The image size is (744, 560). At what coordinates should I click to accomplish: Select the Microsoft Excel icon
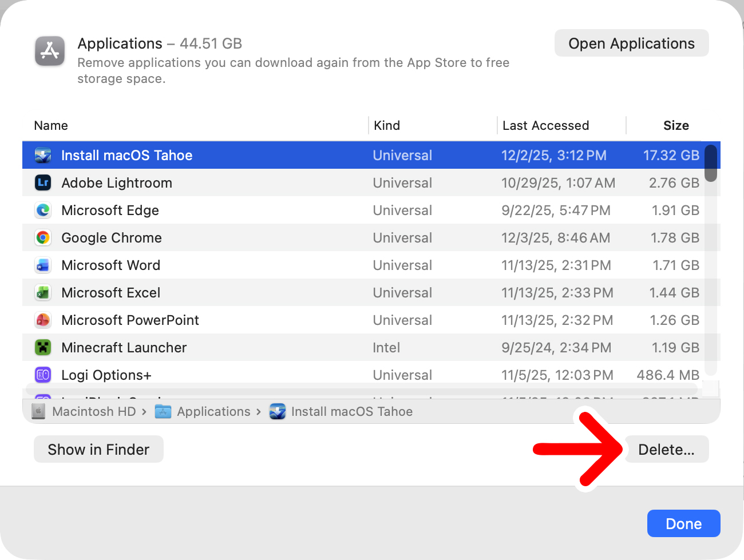pyautogui.click(x=43, y=293)
